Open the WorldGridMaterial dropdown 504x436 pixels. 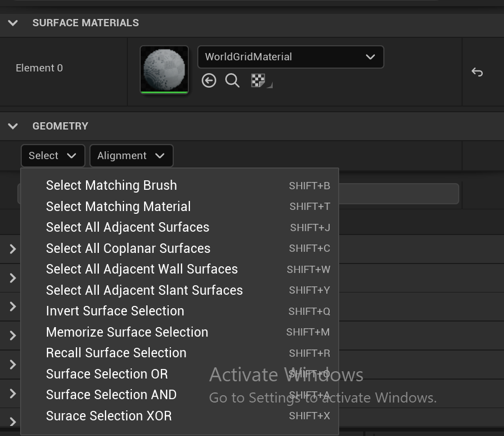(x=291, y=57)
